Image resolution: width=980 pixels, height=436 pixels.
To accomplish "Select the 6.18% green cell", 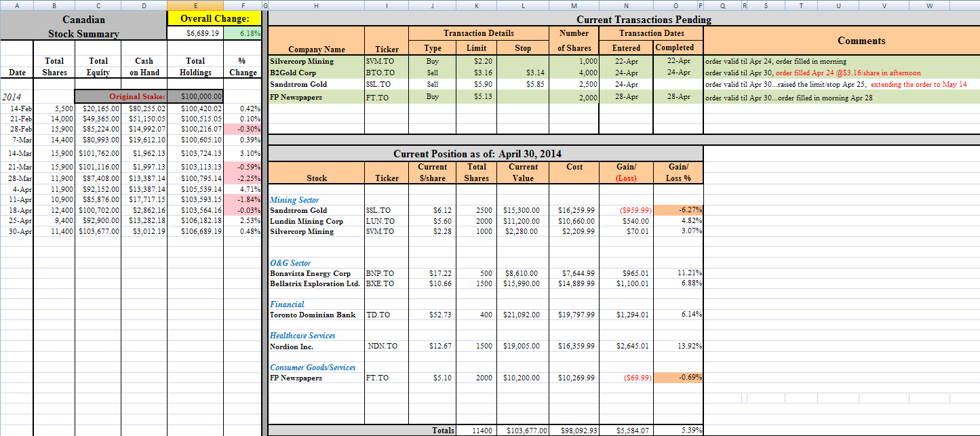I will (243, 33).
